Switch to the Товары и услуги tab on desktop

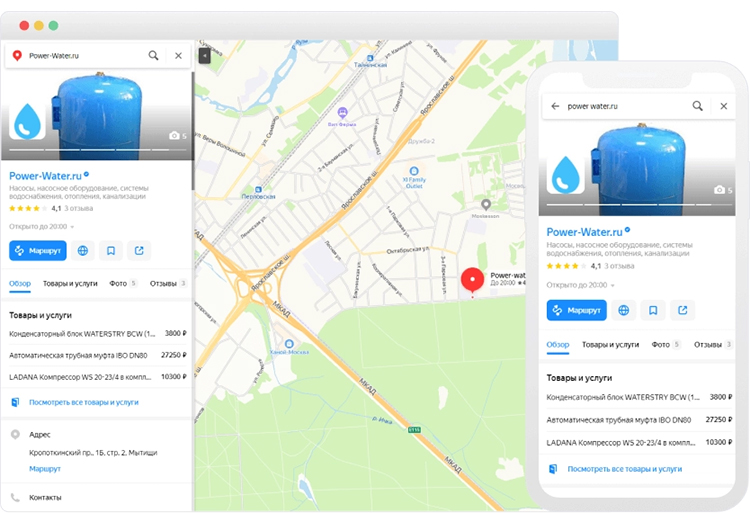(x=69, y=284)
